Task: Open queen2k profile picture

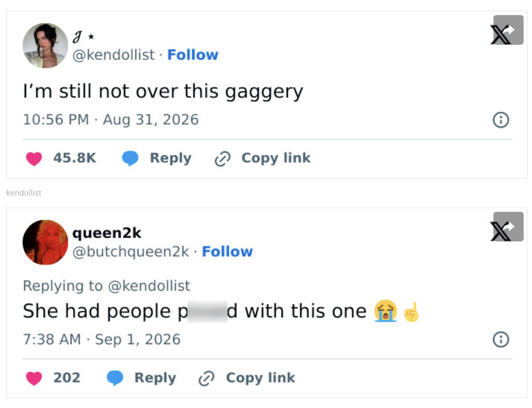Action: pos(45,243)
